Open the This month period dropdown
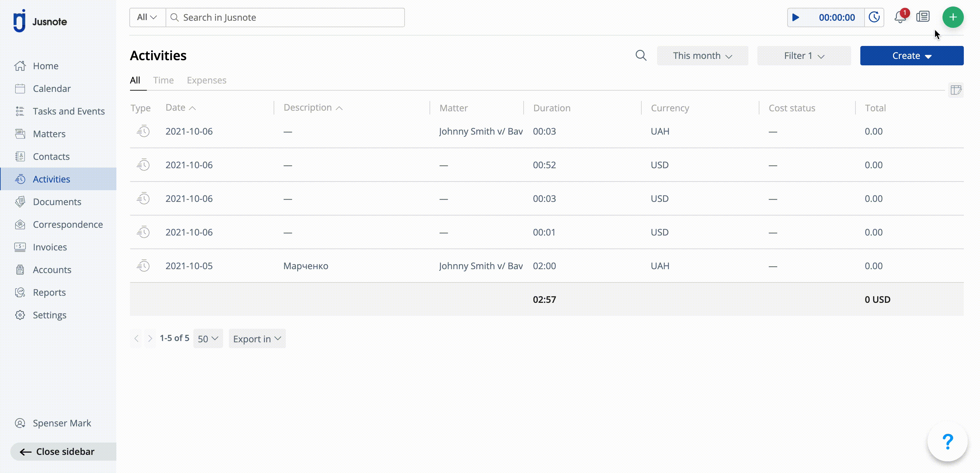 coord(702,56)
